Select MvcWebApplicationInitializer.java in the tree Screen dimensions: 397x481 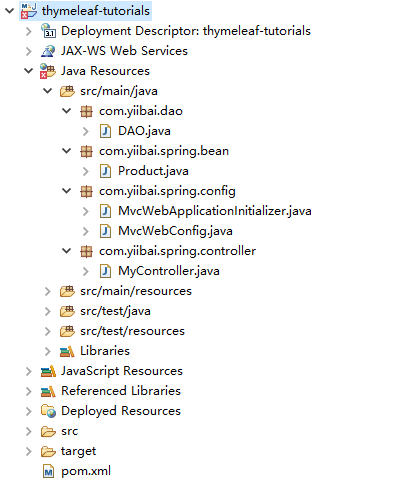click(x=215, y=211)
